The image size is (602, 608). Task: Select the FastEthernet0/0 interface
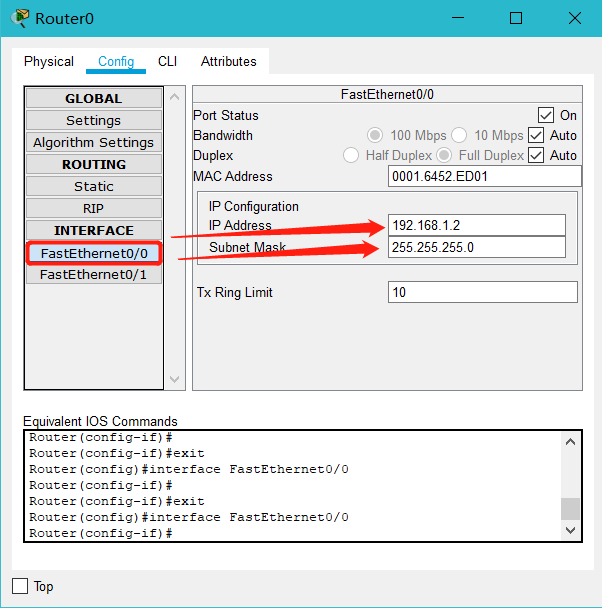click(x=94, y=253)
